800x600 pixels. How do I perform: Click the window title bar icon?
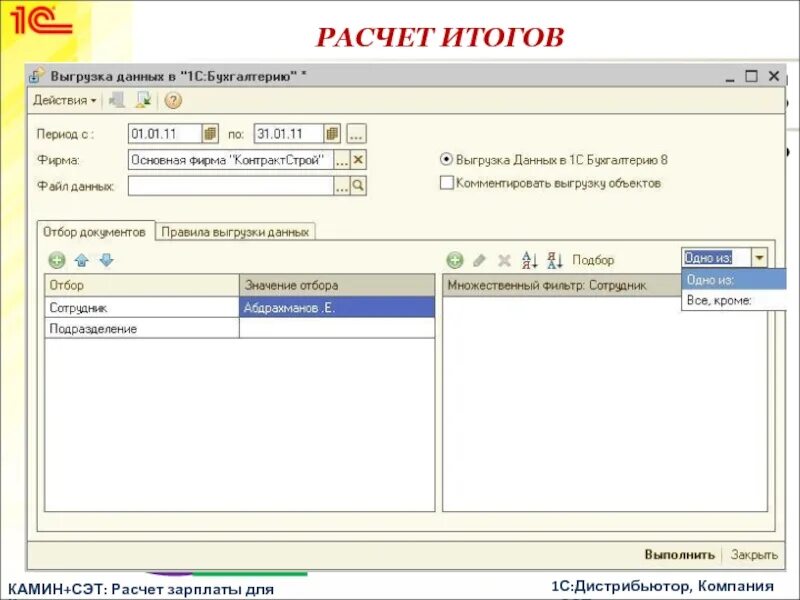(37, 76)
